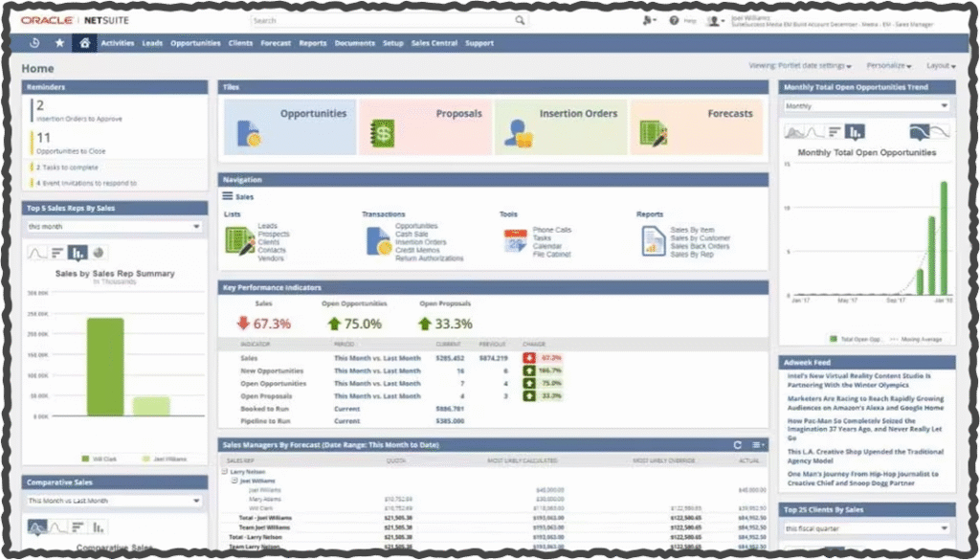The image size is (980, 560).
Task: Open the Proposals tile
Action: pyautogui.click(x=426, y=126)
